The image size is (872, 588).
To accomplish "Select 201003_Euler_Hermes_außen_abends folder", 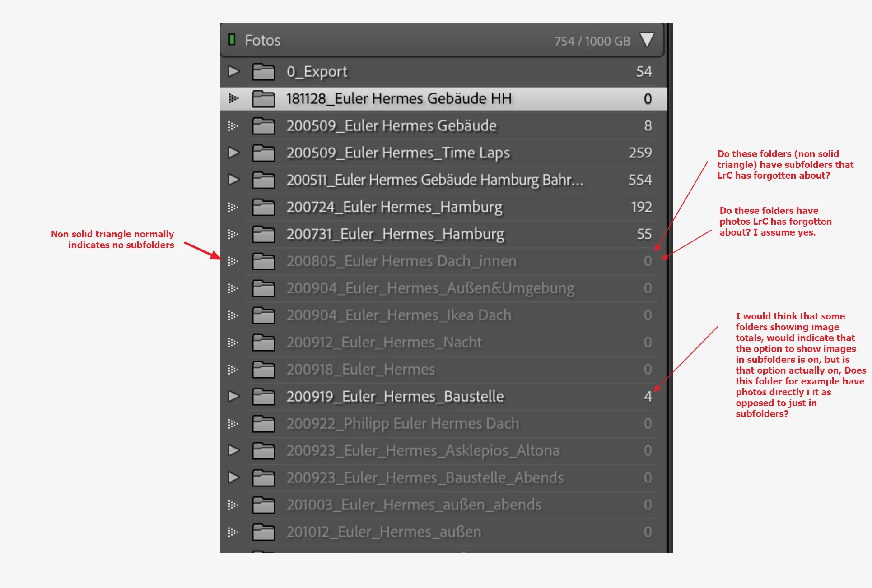I will click(x=413, y=505).
